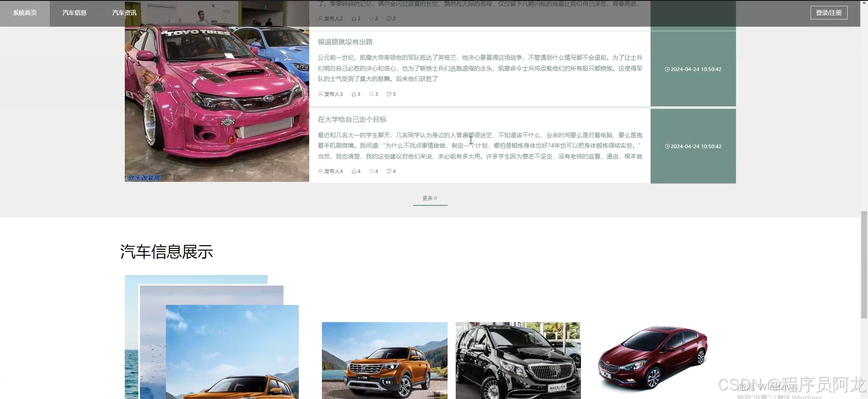Viewport: 868px width, 399px height.
Task: Click the clock icon of 留退路就没有出路 timestamp
Action: [x=667, y=69]
